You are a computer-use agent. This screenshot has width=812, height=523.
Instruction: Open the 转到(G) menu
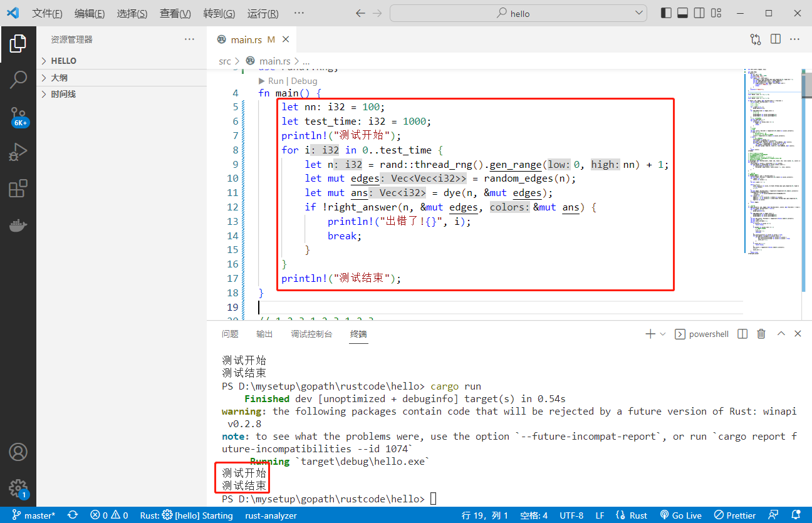219,13
